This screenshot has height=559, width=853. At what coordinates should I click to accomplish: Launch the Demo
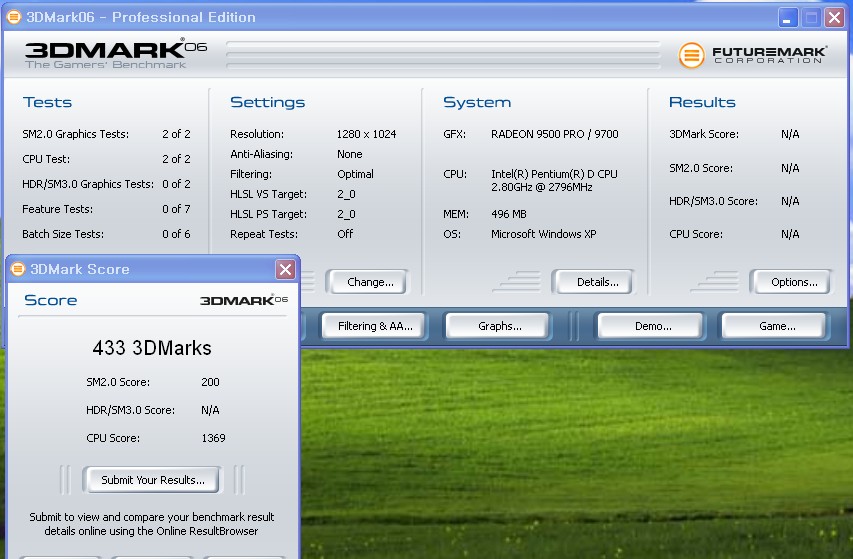(x=653, y=326)
